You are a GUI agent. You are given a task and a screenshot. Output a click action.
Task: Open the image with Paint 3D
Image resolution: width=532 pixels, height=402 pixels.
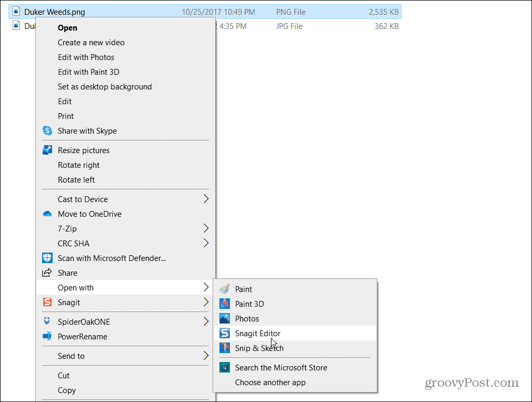224,304
